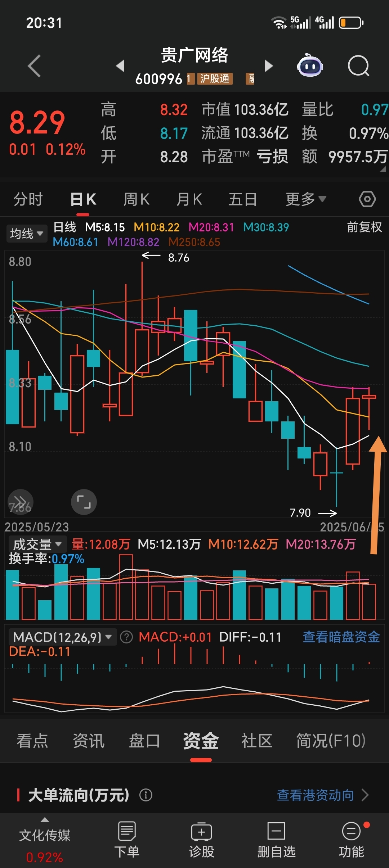Open the 盘口 tab
The image size is (389, 868).
click(144, 741)
